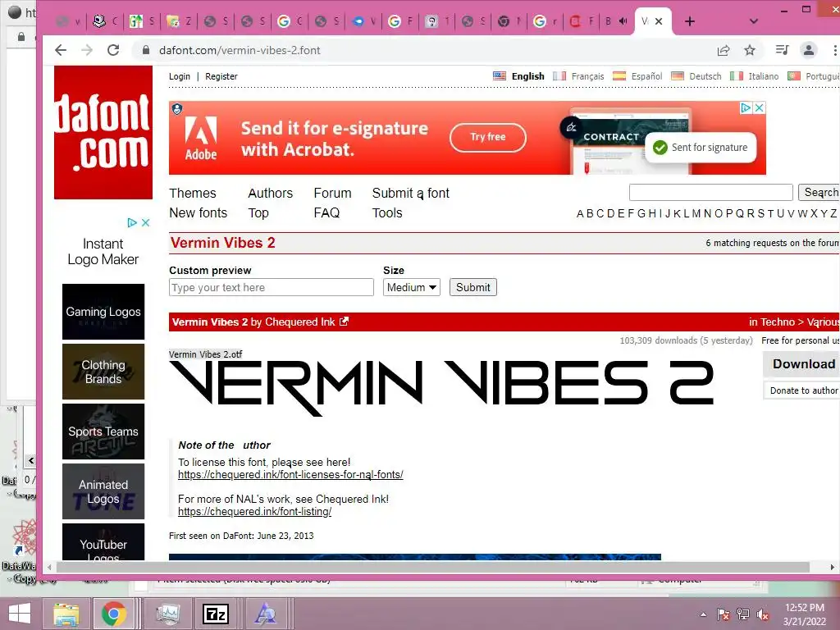This screenshot has width=840, height=630.
Task: Open the Chrome profile avatar
Action: [808, 50]
